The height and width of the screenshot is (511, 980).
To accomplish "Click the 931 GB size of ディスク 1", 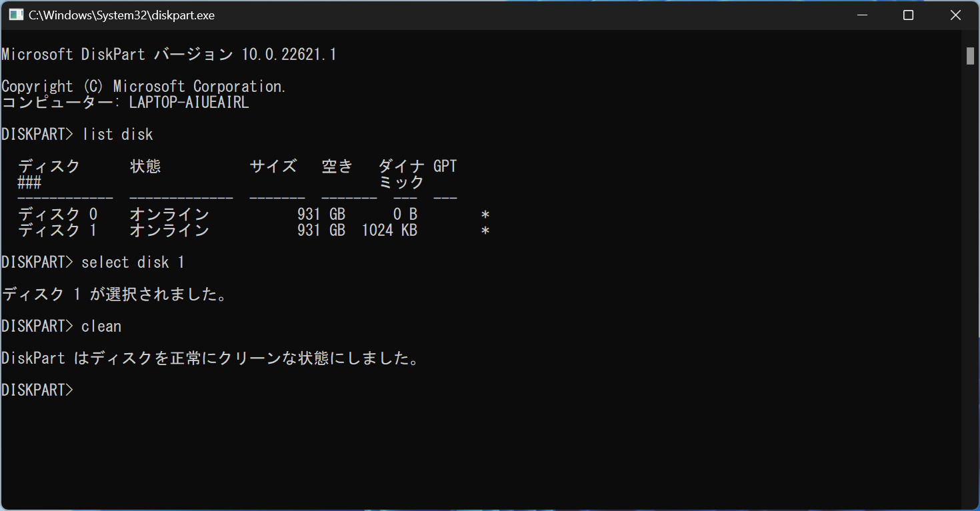I will click(321, 231).
